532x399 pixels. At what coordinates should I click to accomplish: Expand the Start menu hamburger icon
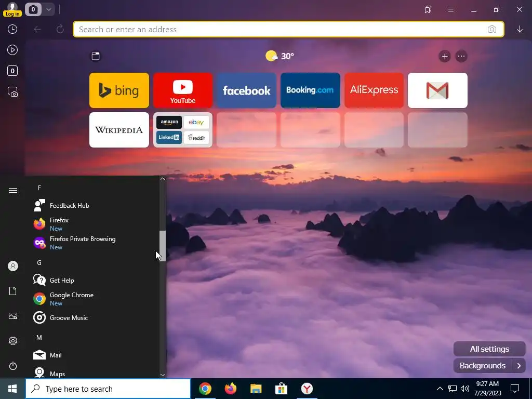pyautogui.click(x=13, y=190)
